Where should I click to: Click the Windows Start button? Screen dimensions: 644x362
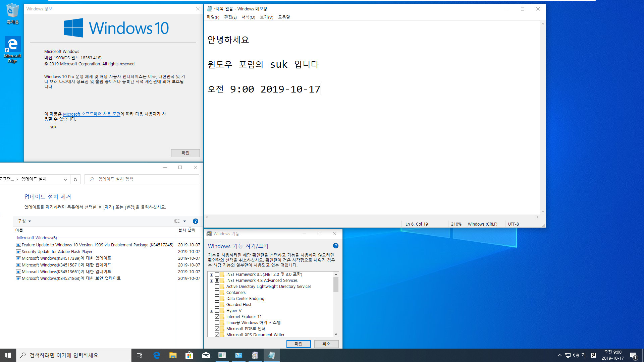click(x=8, y=355)
